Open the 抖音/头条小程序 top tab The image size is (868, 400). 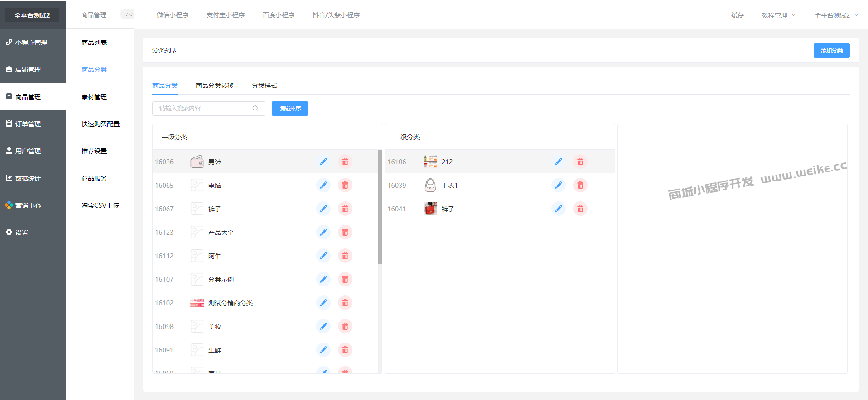[336, 15]
